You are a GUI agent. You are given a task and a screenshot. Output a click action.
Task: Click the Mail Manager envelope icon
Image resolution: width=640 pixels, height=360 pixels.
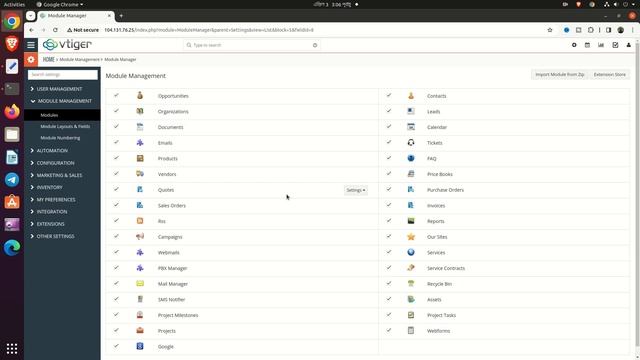pos(140,284)
